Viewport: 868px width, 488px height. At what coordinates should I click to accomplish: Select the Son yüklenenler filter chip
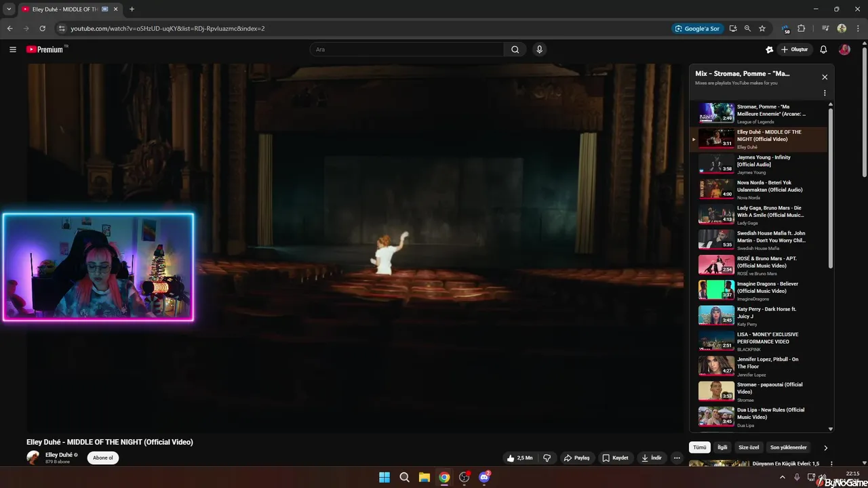tap(789, 448)
